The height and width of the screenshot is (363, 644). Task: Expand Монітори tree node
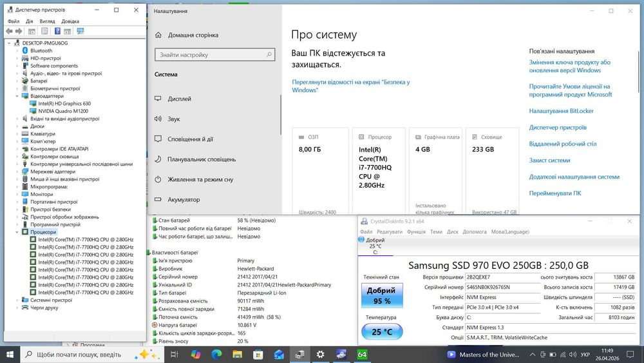pyautogui.click(x=17, y=195)
